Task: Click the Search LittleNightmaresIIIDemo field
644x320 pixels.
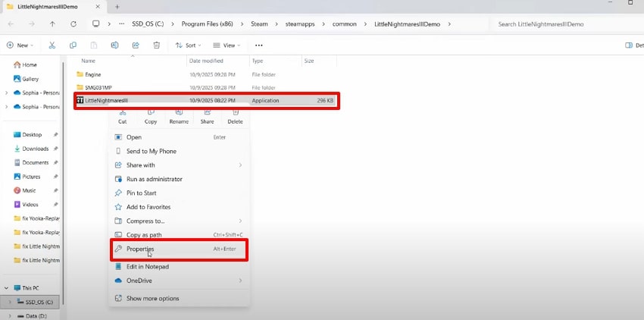Action: [x=564, y=24]
